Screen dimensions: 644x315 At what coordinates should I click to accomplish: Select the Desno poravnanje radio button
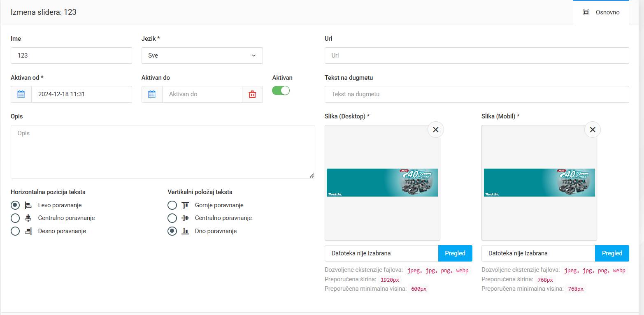15,231
